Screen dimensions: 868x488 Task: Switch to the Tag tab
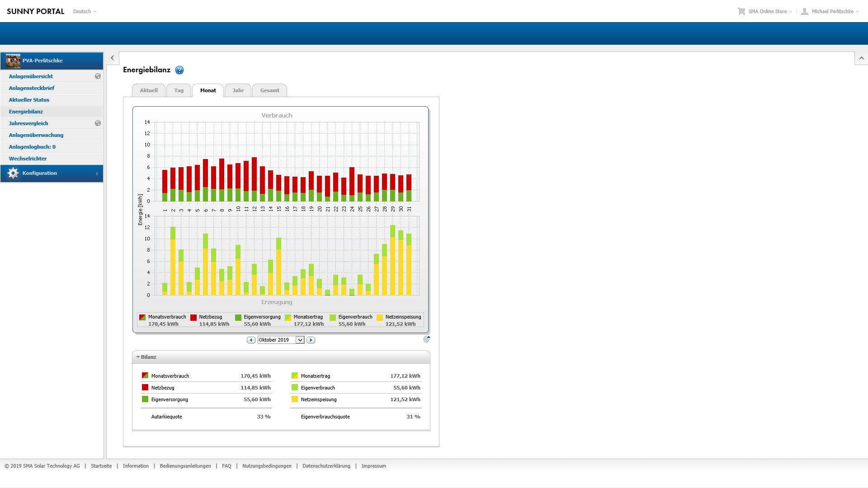point(179,90)
